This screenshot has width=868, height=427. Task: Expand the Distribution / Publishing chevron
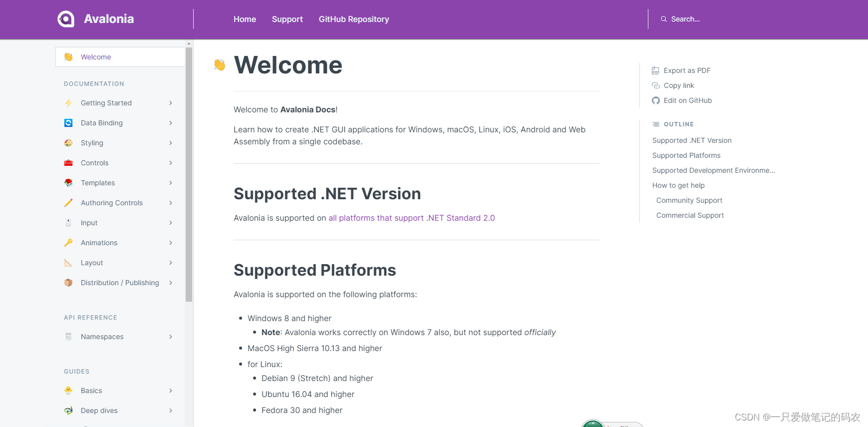(171, 283)
